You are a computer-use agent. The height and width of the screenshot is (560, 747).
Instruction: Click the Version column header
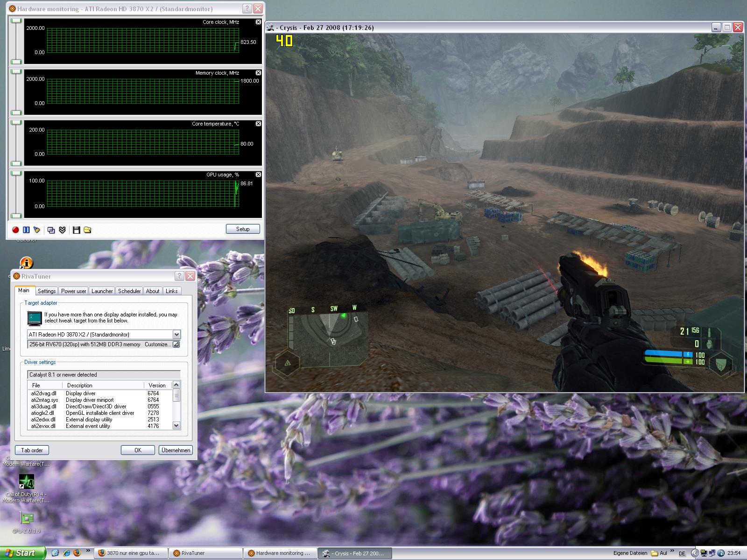pyautogui.click(x=158, y=385)
